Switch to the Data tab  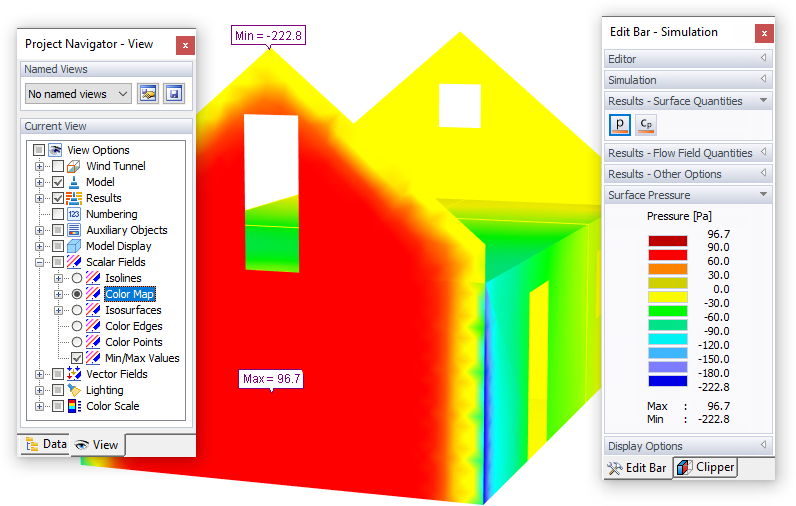[x=46, y=444]
